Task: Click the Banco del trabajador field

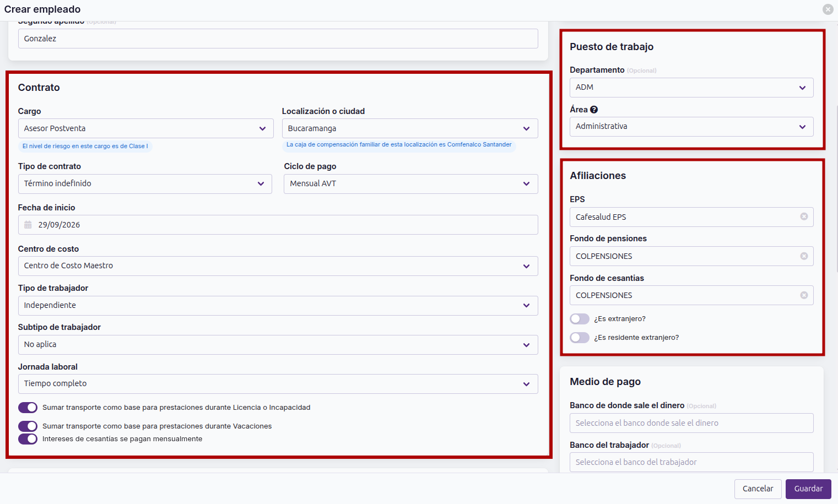Action: point(691,462)
